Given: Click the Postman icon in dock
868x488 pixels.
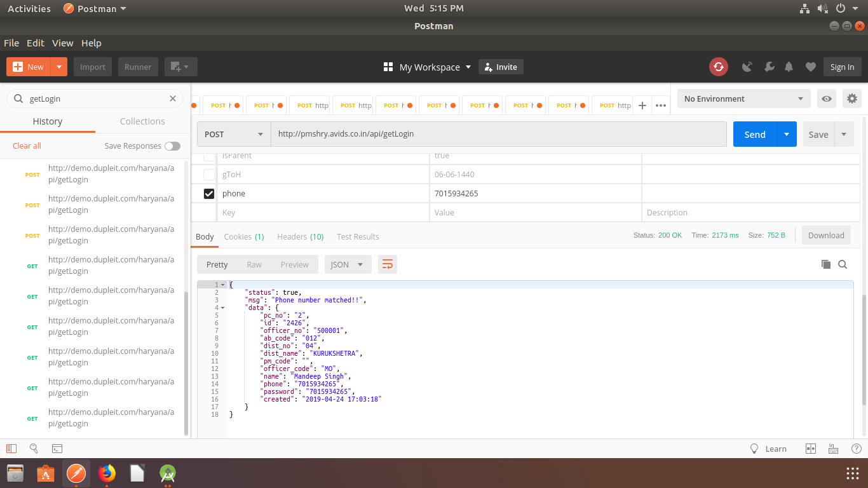Looking at the screenshot, I should click(x=76, y=473).
